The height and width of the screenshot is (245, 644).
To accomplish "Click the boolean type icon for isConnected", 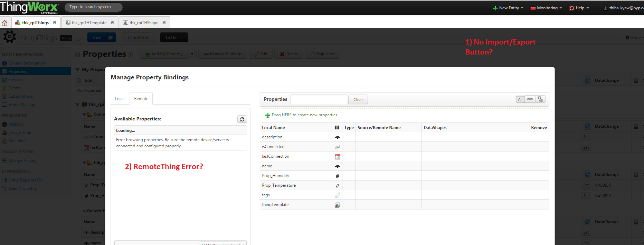I will coord(338,147).
